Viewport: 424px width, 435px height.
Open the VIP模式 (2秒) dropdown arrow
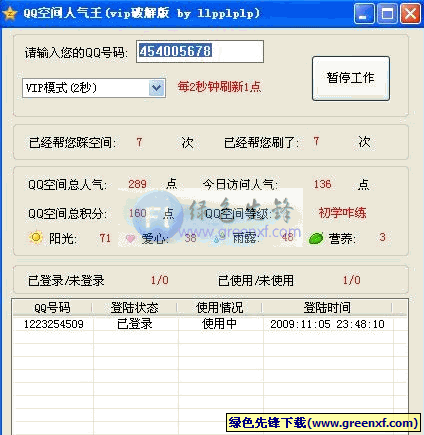pos(157,88)
